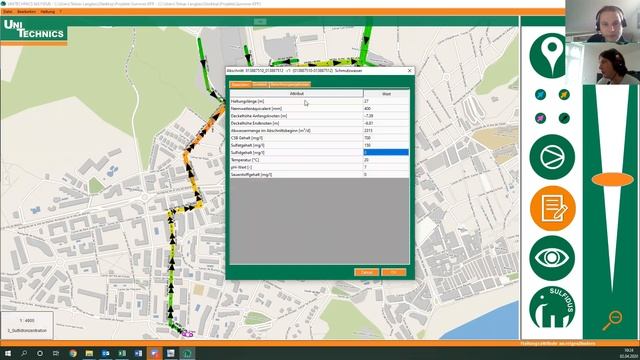Click the Sauerstoffgehalt [mg/l] attribute label
Viewport: 640px width, 360px height.
251,175
